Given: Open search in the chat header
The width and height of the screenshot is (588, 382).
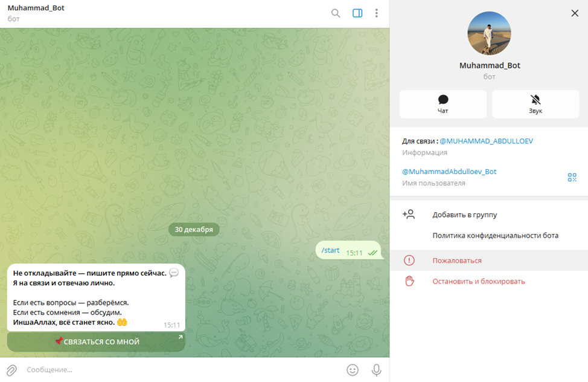Looking at the screenshot, I should pos(336,13).
